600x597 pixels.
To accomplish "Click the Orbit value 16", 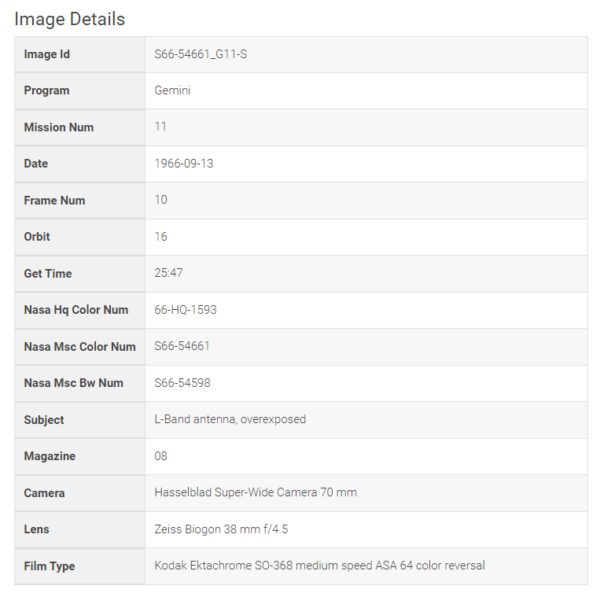I will click(161, 237).
